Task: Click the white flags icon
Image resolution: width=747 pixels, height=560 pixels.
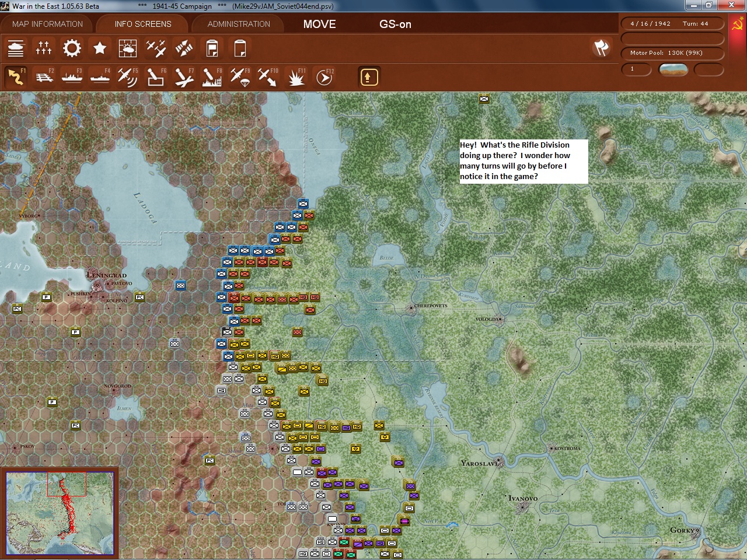Action: coord(601,48)
